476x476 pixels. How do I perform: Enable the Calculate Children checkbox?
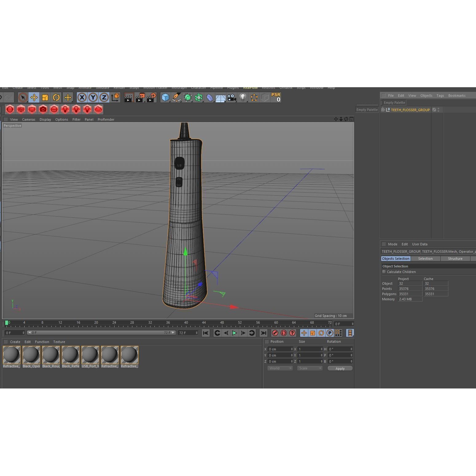[384, 272]
